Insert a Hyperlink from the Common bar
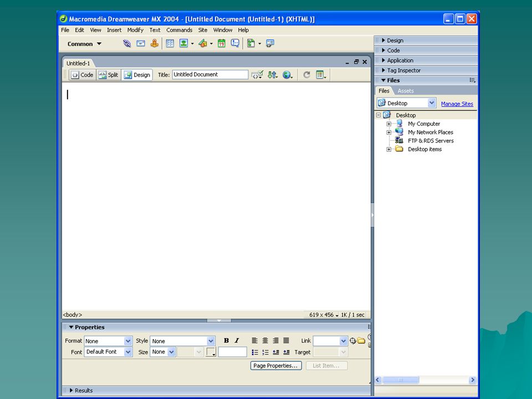The width and height of the screenshot is (532, 399). click(x=127, y=43)
